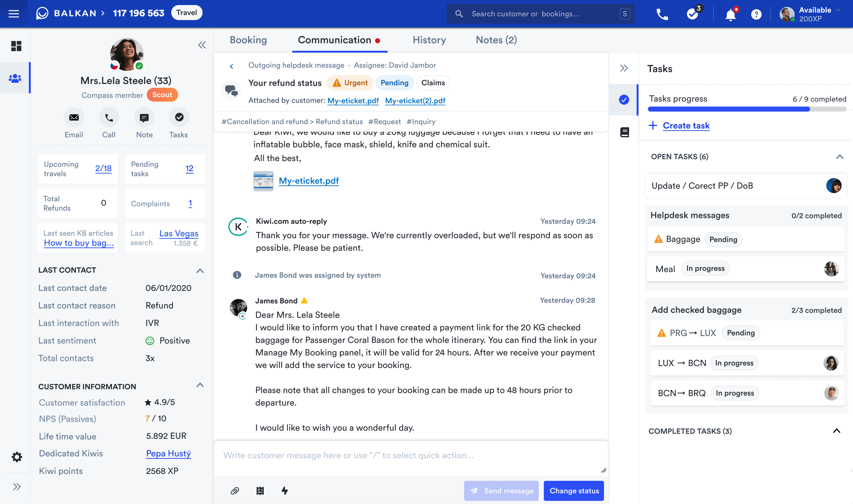
Task: Collapse the CUSTOMER INFORMATION section
Action: point(200,385)
